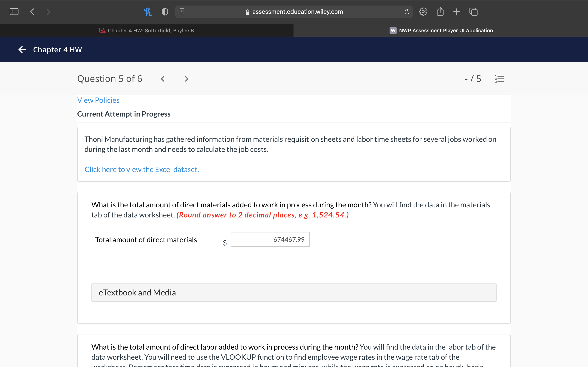588x367 pixels.
Task: Select NWP Assessment Player UI Application tab
Action: click(x=441, y=31)
